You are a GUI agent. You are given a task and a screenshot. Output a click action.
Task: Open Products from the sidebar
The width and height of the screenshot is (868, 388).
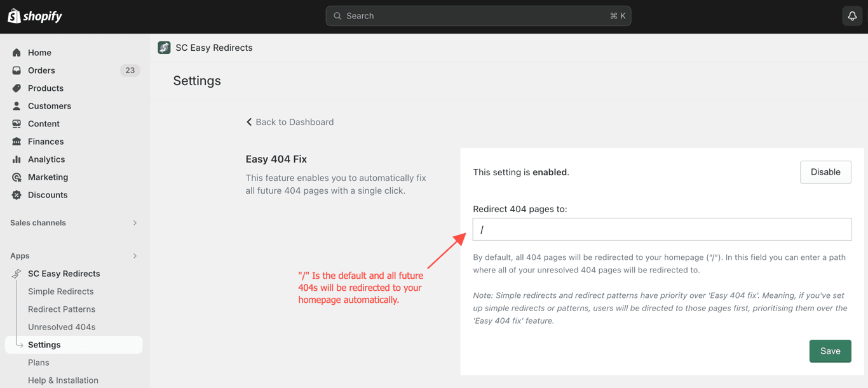[x=45, y=88]
